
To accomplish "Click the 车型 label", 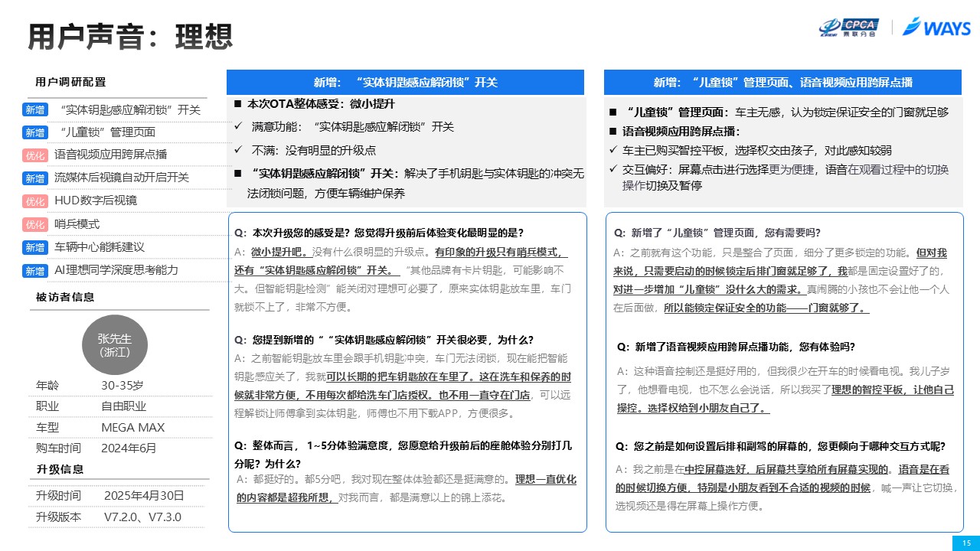I will 47,427.
